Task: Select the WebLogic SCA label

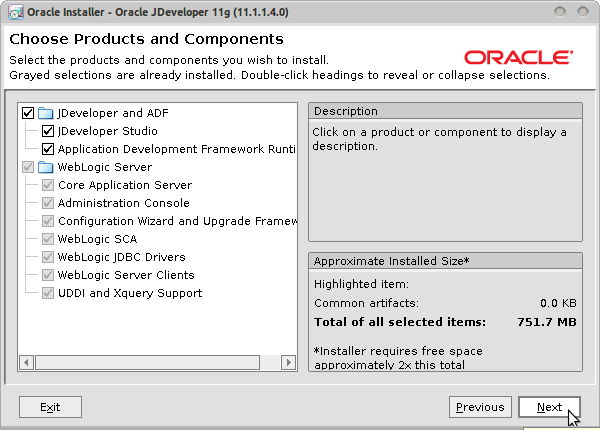Action: click(97, 239)
